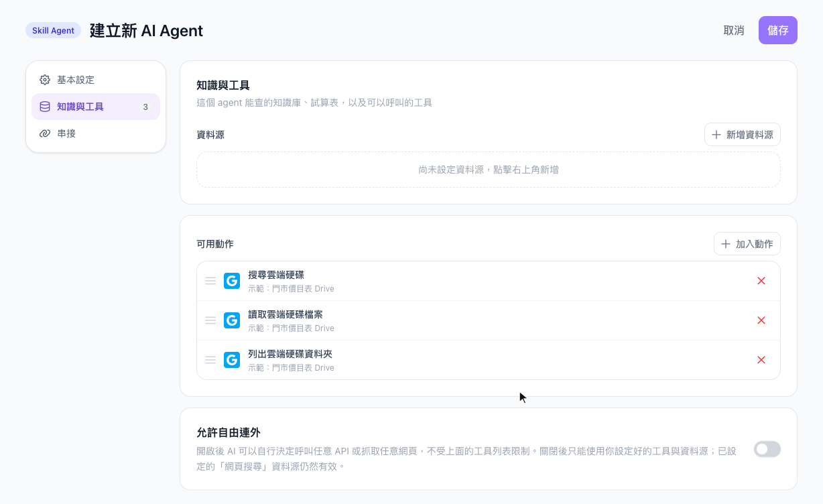The width and height of the screenshot is (823, 504).
Task: Open the 基本設定 section
Action: pos(96,80)
